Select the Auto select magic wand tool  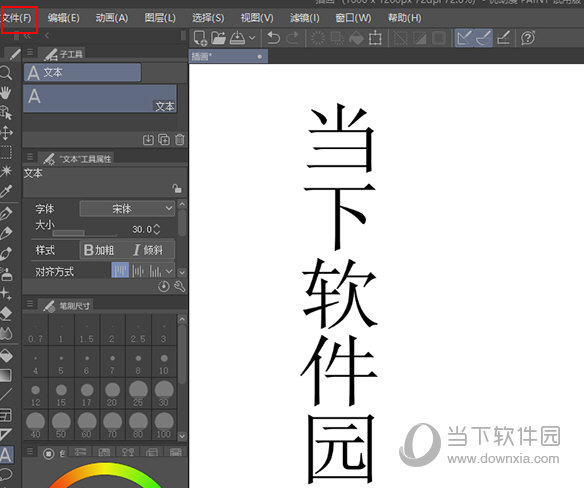(6, 171)
